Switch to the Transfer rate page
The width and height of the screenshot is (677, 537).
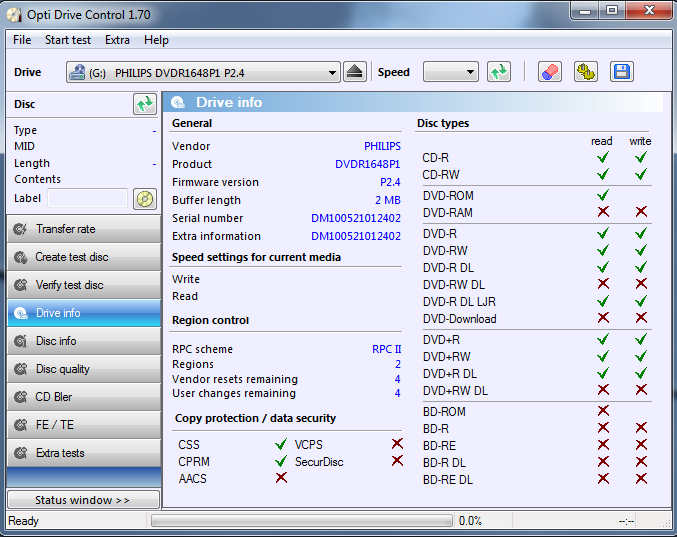click(84, 229)
